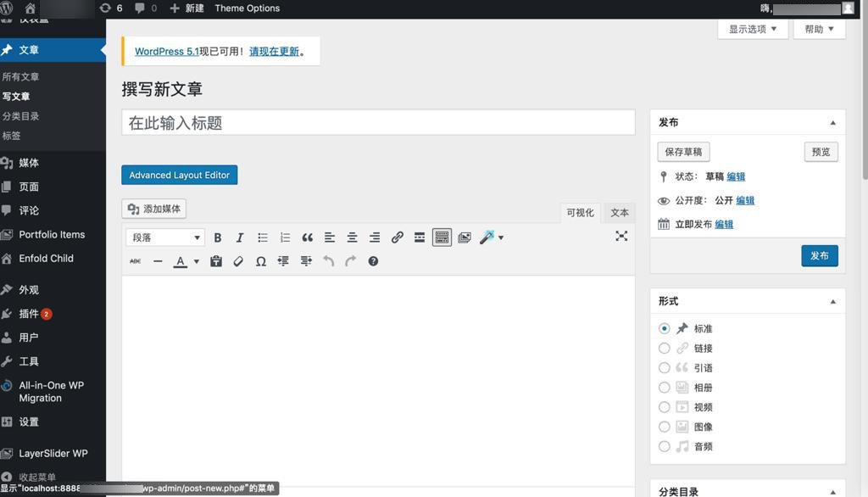Image resolution: width=868 pixels, height=497 pixels.
Task: Click the text color A button
Action: tap(180, 261)
